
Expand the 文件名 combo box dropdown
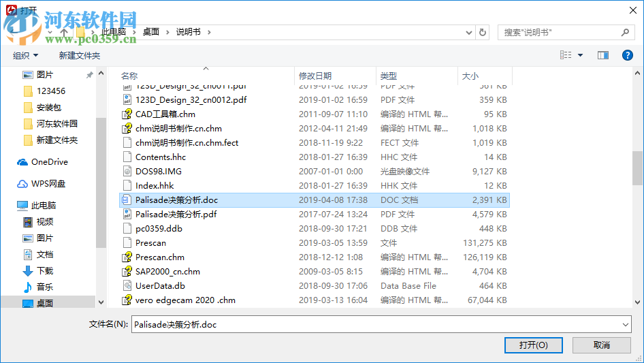626,324
